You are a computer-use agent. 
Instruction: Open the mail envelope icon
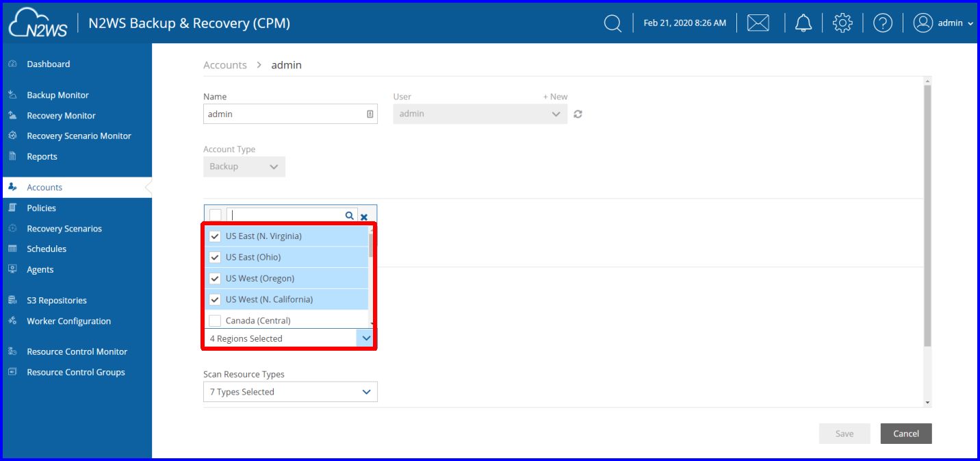[x=758, y=23]
